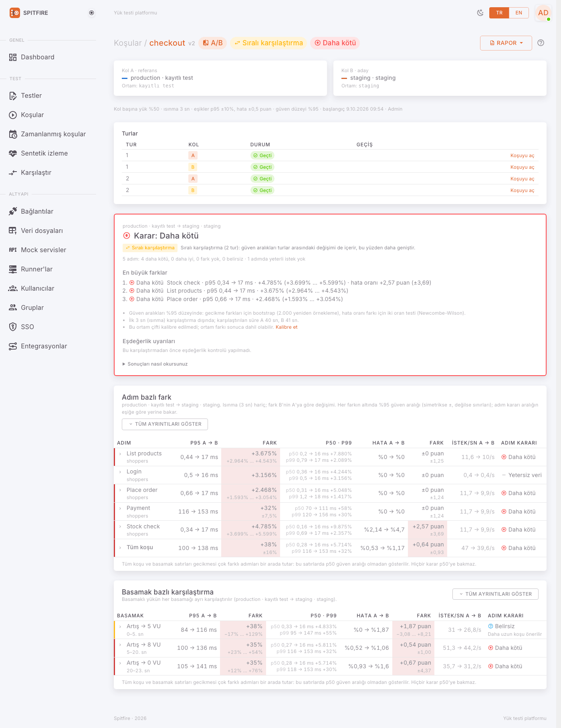Open Koşuyu aç for tur 1 kol A
Screen dimensions: 561x728
point(522,156)
